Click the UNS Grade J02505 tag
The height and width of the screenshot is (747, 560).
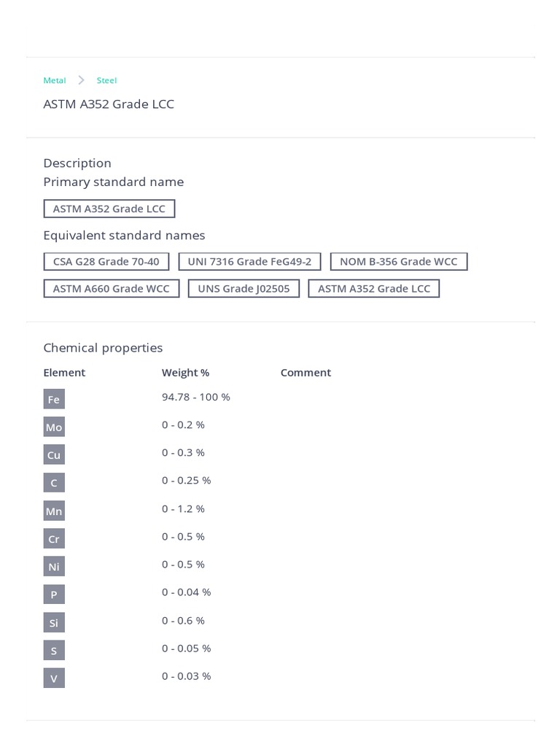[244, 289]
